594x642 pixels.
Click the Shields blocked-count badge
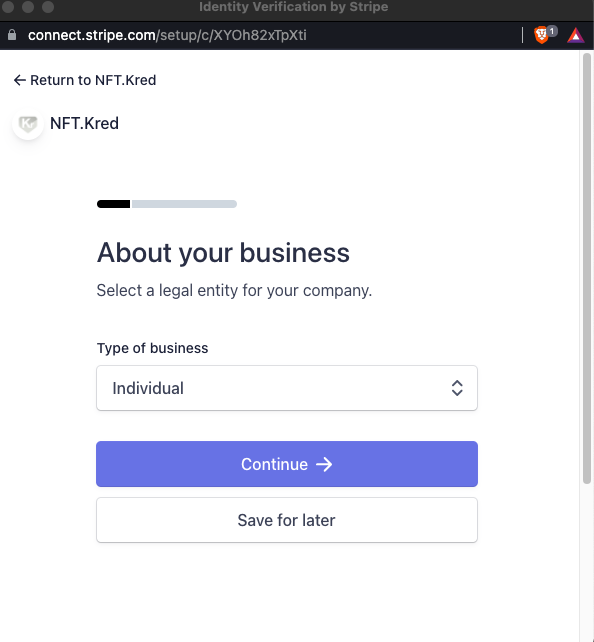click(x=552, y=31)
